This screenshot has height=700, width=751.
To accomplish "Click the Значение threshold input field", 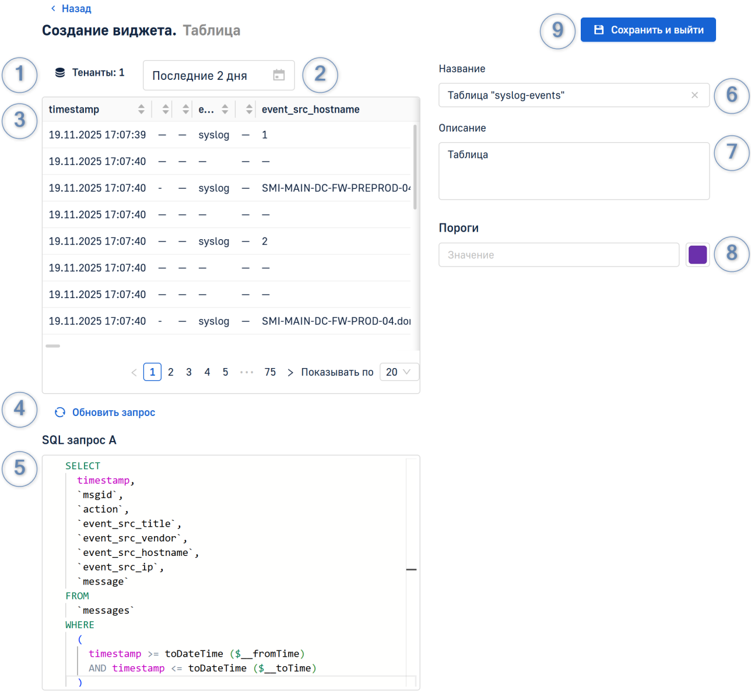I will pyautogui.click(x=558, y=255).
